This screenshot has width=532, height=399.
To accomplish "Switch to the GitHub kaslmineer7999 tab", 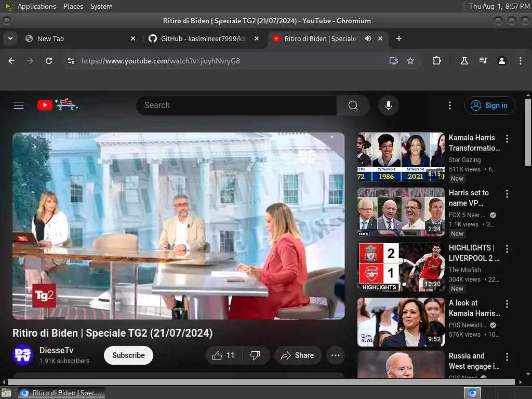I will (x=203, y=38).
